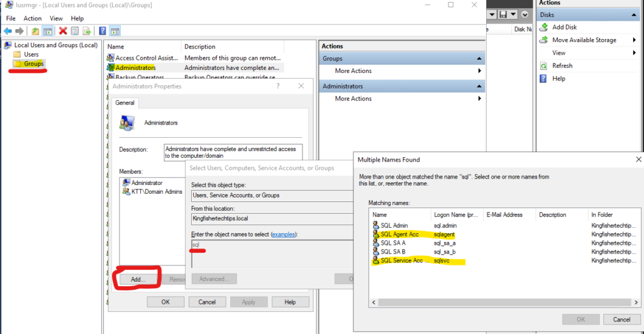Click the SQL Service Acc user icon
The width and height of the screenshot is (644, 334).
[375, 260]
